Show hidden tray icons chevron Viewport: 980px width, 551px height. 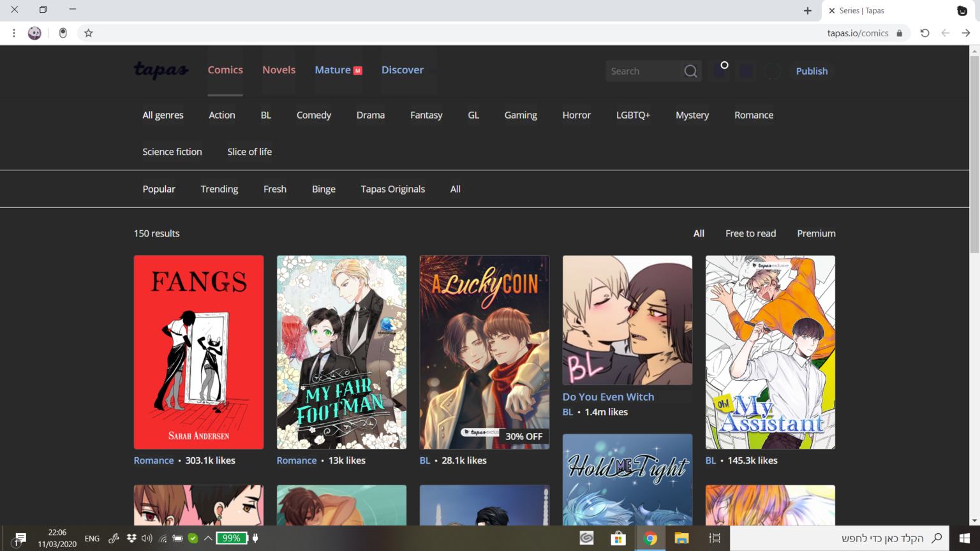(x=208, y=538)
